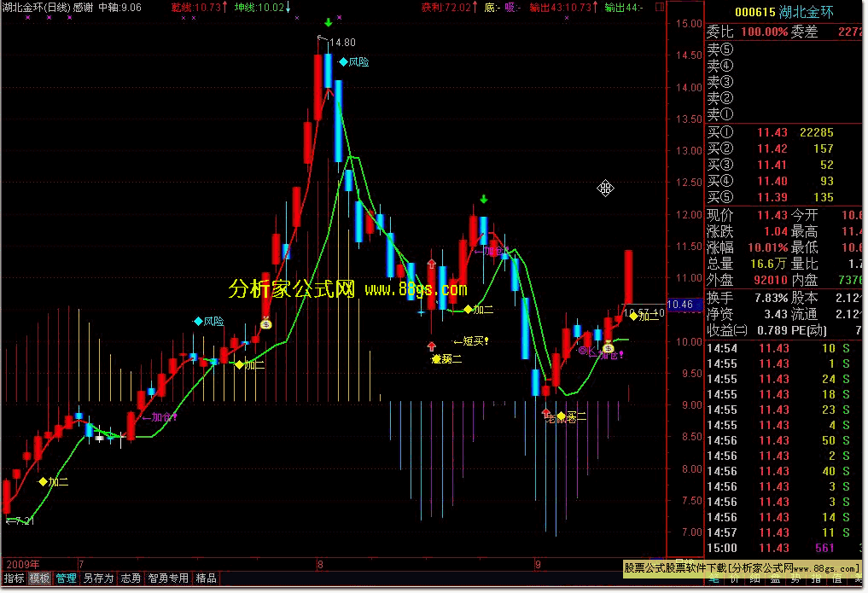Click the cyan 风险 diamond beside the 14.80 peak
Viewport: 868px width, 593px height.
click(x=344, y=62)
